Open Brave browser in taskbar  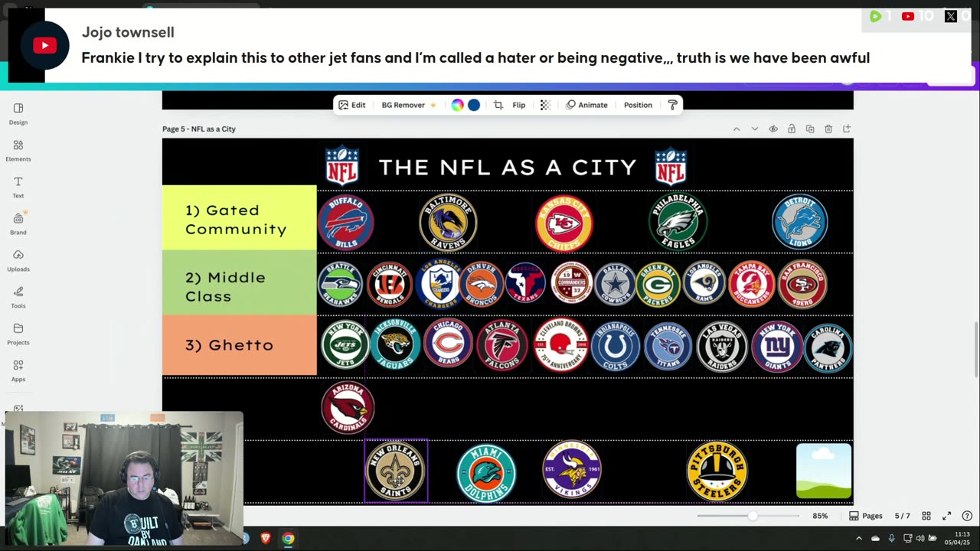[x=266, y=538]
